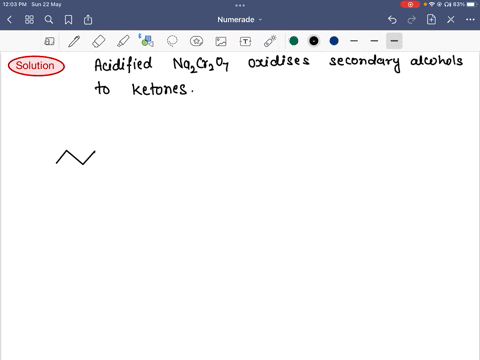Screen dimensions: 480x360
Task: Redo the last undone stroke
Action: click(x=412, y=20)
